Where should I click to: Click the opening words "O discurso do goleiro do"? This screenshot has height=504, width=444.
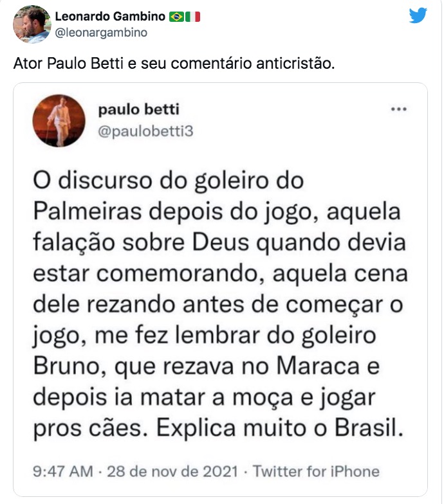pos(167,179)
